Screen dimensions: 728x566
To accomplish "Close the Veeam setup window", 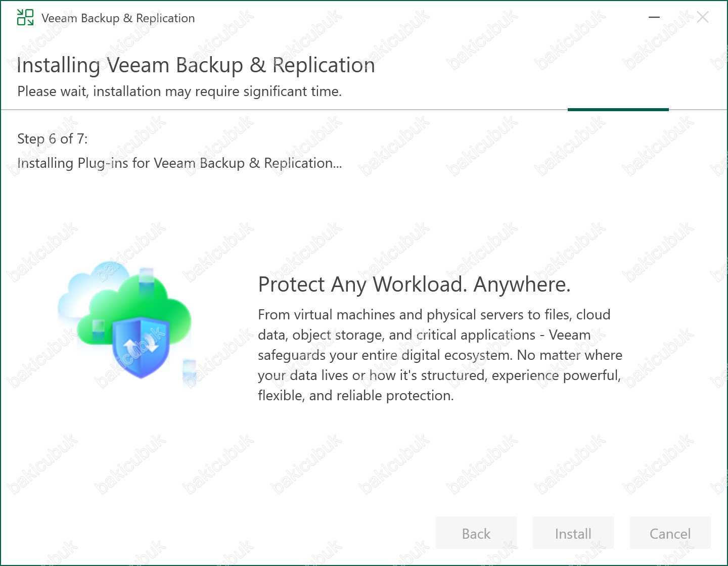I will [x=702, y=17].
